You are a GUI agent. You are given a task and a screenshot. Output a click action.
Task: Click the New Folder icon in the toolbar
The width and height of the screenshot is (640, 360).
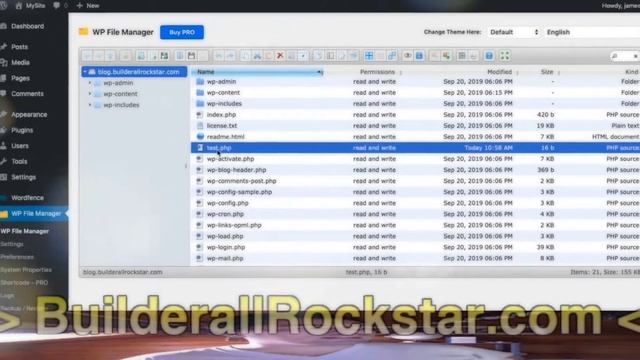[141, 56]
